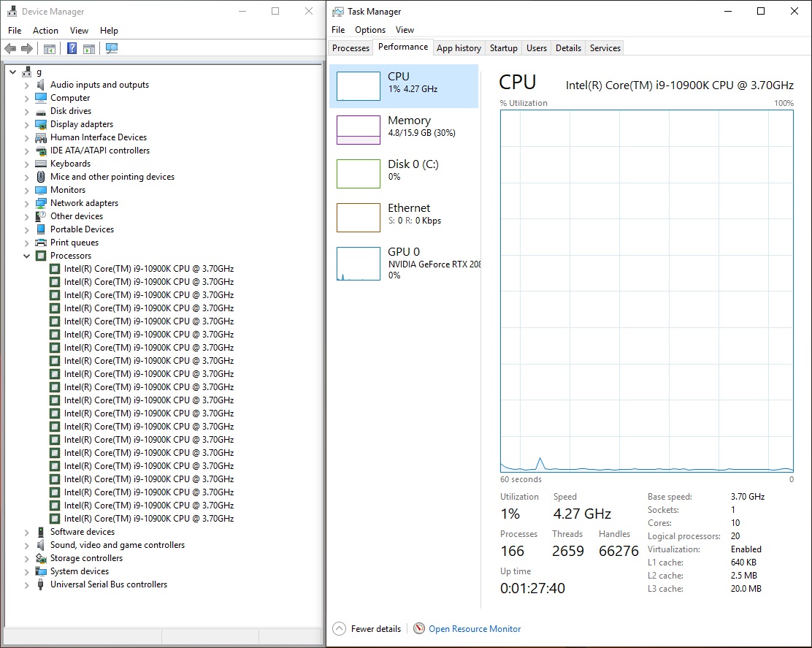Screen dimensions: 812x648
Task: Click the Open Resource Monitor link
Action: coord(475,629)
